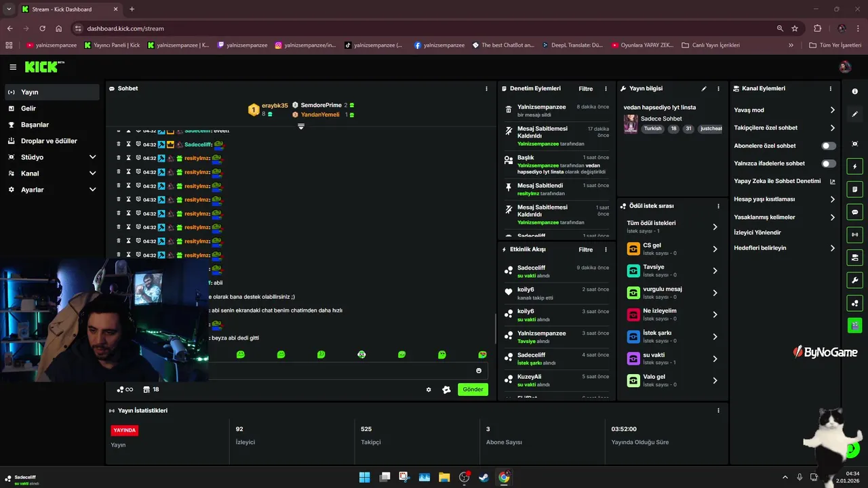
Task: Open Filtre in Etkinlik Akışı panel
Action: [x=585, y=249]
